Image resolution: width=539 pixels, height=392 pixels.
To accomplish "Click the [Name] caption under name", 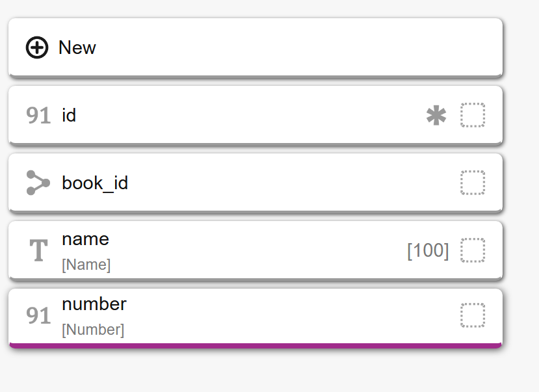I will [x=86, y=265].
